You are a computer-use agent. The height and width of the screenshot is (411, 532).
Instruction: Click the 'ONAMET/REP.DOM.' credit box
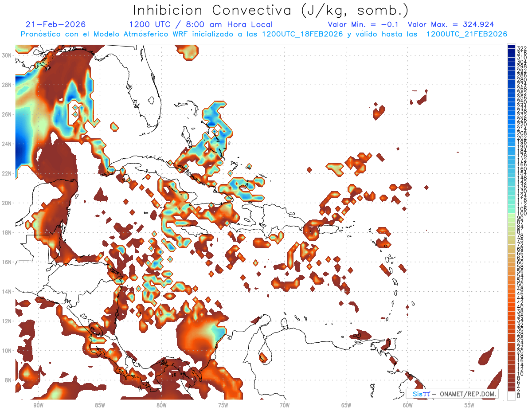pyautogui.click(x=452, y=394)
